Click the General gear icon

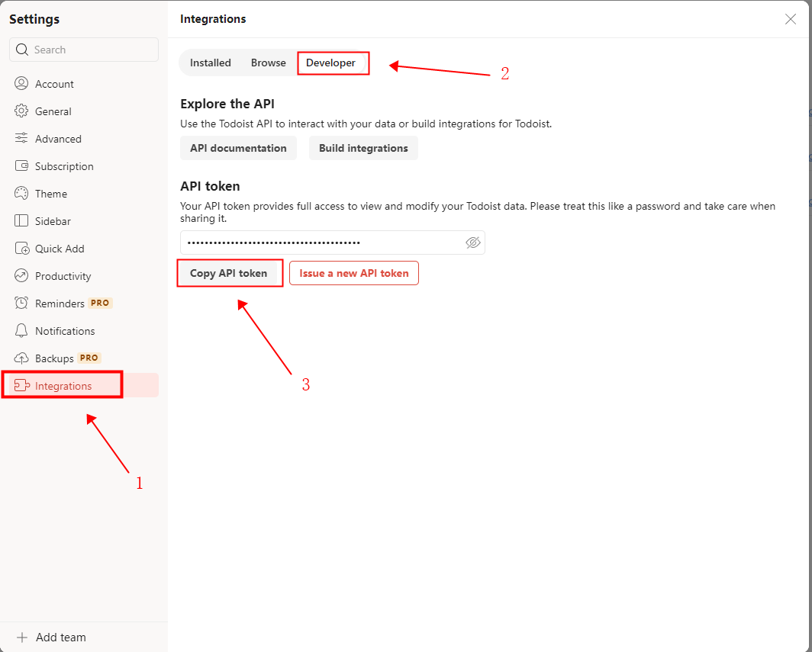pos(21,111)
